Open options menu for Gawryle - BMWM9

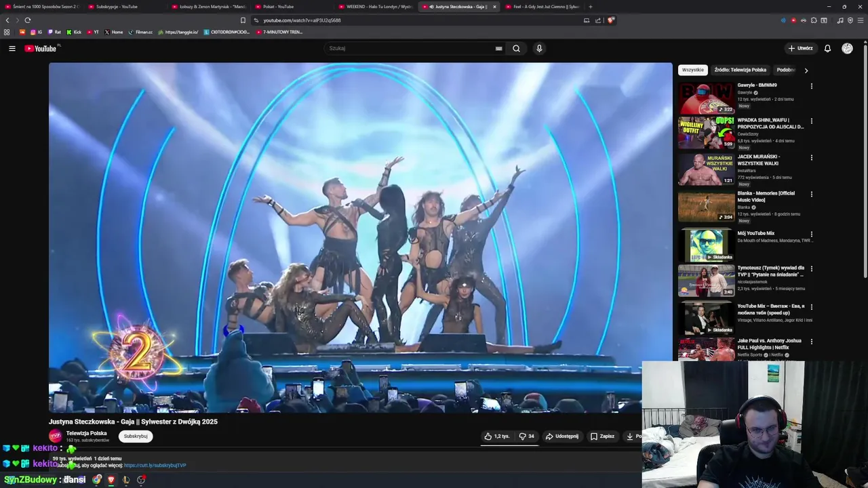coord(811,86)
